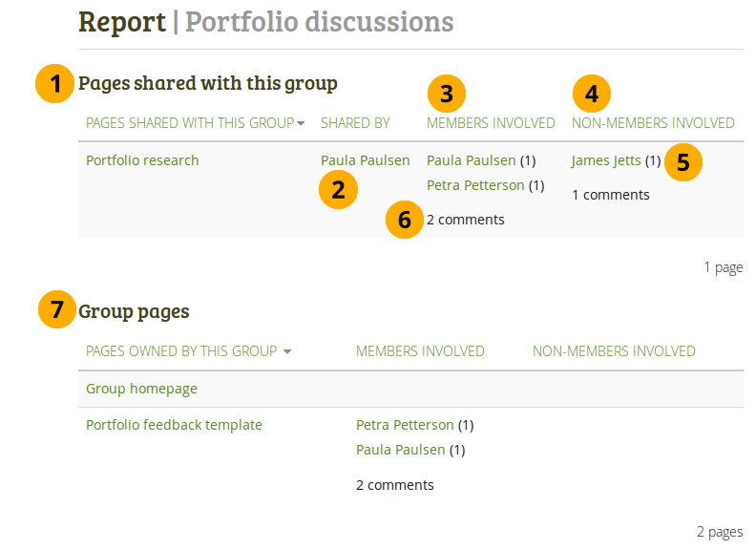Open the Group homepage link
The height and width of the screenshot is (550, 756).
pos(141,389)
